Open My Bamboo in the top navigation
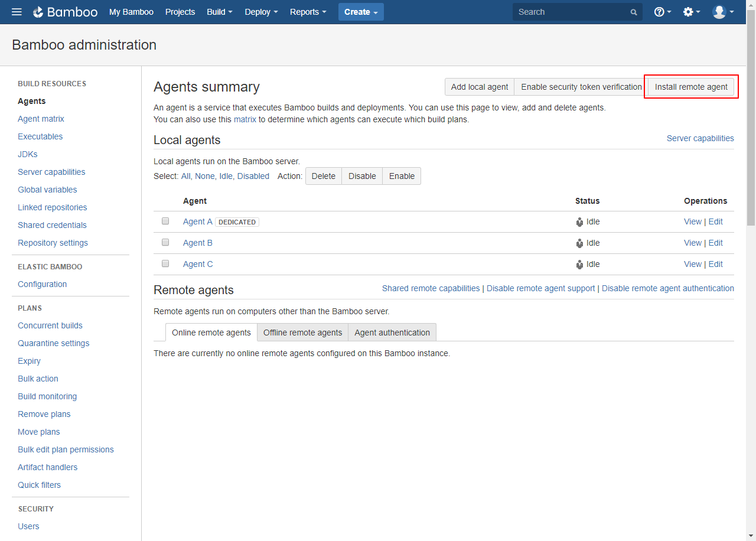The width and height of the screenshot is (756, 541). tap(131, 12)
